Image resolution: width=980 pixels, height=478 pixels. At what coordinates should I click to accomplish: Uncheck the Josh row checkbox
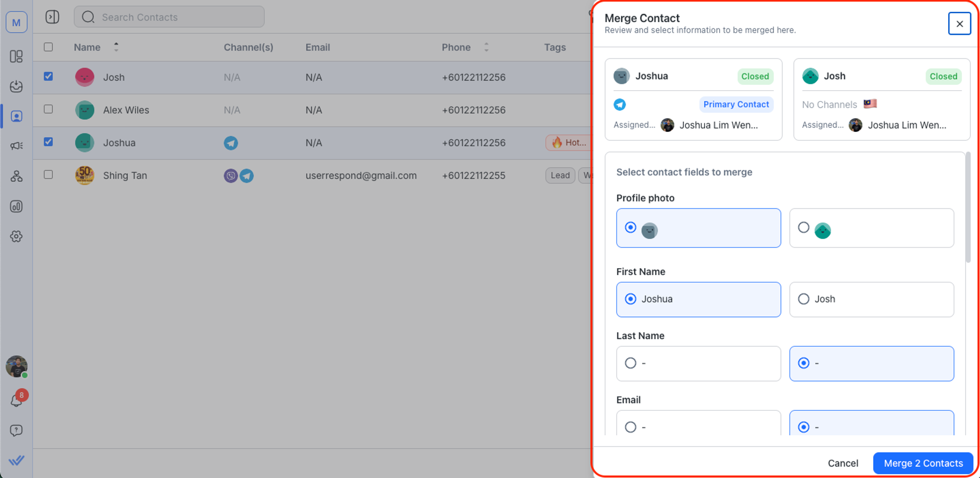(x=48, y=77)
